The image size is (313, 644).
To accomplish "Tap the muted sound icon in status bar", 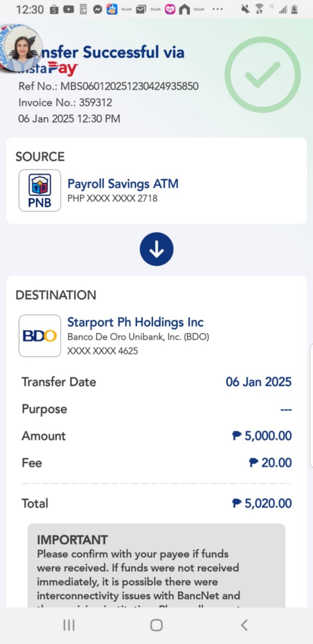I will tap(245, 9).
